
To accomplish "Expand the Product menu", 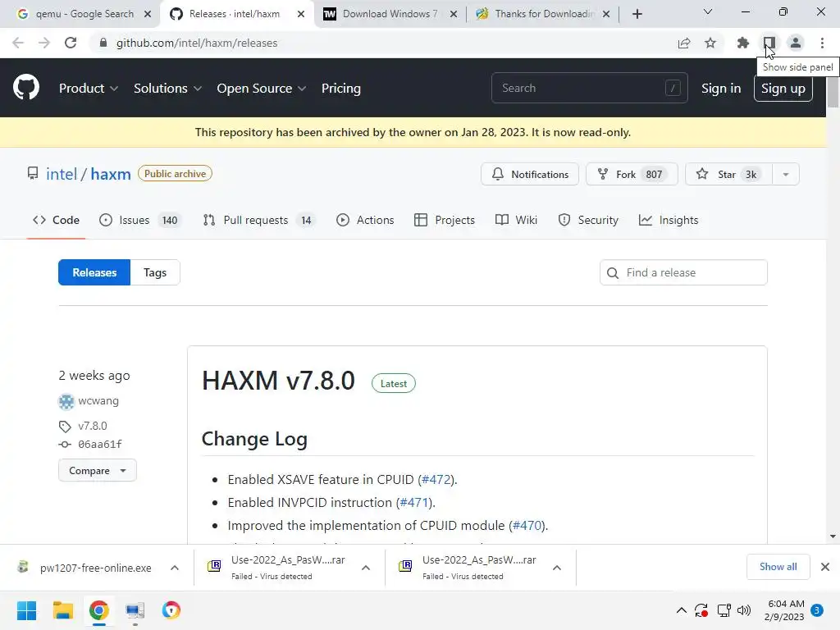I will 89,89.
